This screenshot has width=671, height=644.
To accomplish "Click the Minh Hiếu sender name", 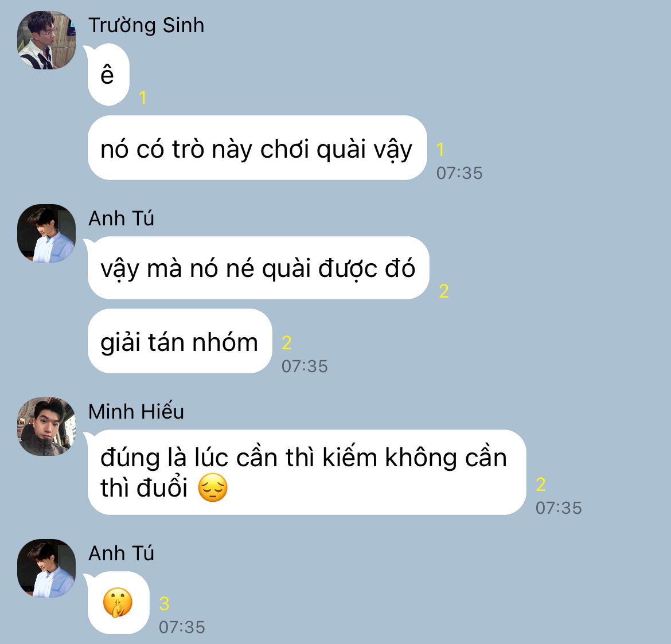I will coord(136,411).
